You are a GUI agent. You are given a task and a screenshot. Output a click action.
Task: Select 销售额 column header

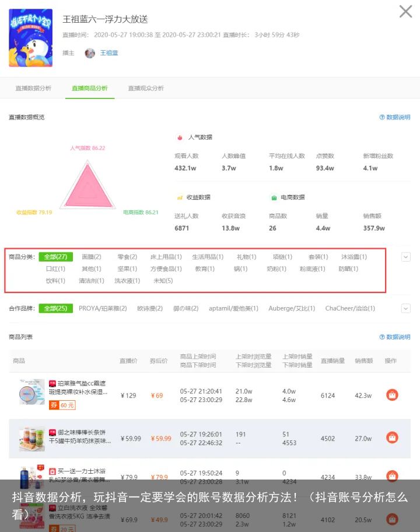(363, 361)
